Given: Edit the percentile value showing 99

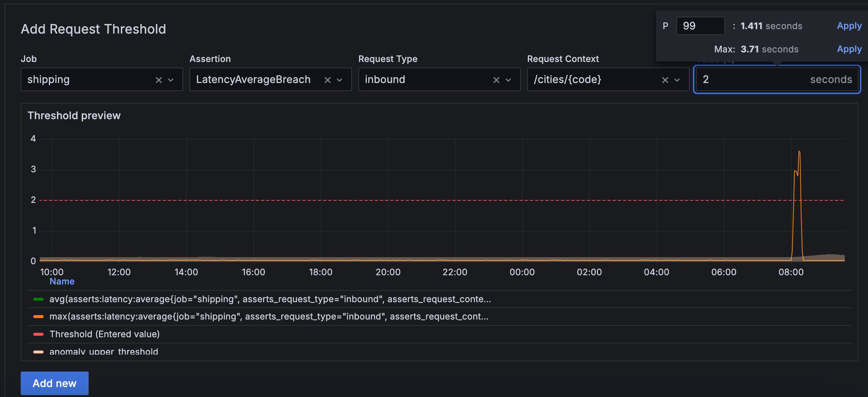Looking at the screenshot, I should [x=700, y=26].
